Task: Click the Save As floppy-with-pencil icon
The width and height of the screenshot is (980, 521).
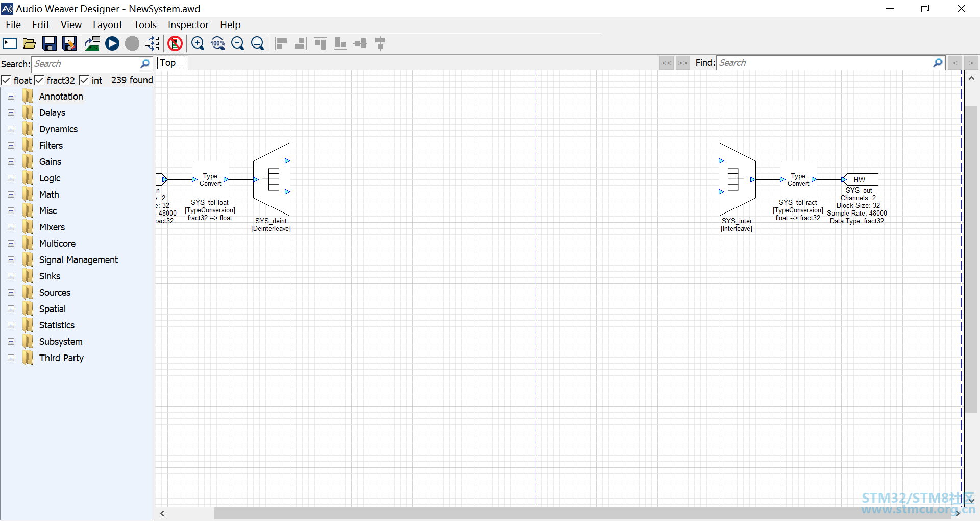Action: pos(69,43)
